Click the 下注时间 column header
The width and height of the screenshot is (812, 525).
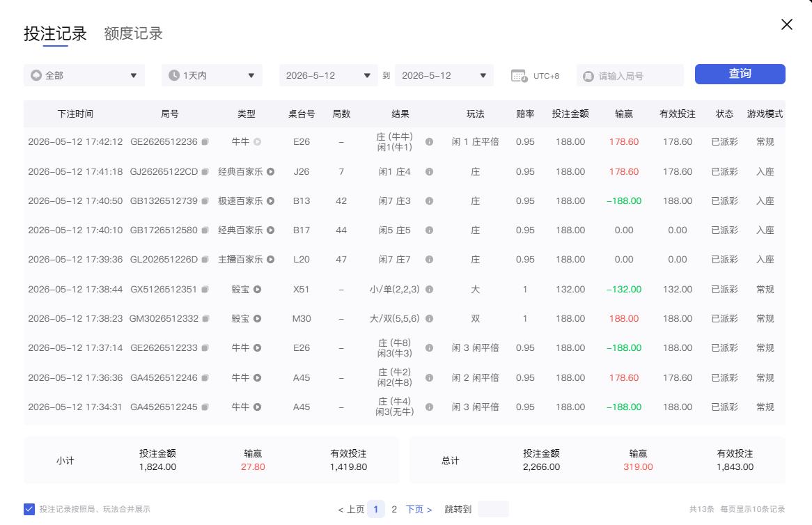click(x=75, y=114)
